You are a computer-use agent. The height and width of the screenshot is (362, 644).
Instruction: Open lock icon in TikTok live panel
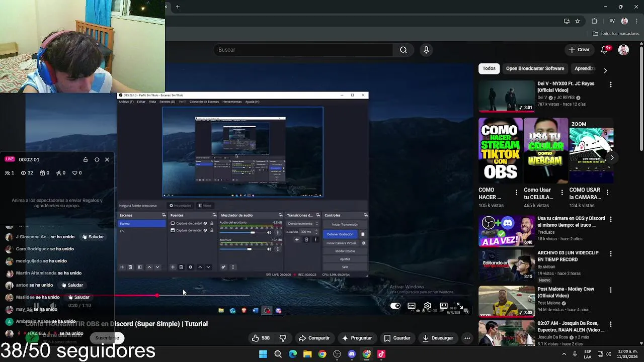86,159
